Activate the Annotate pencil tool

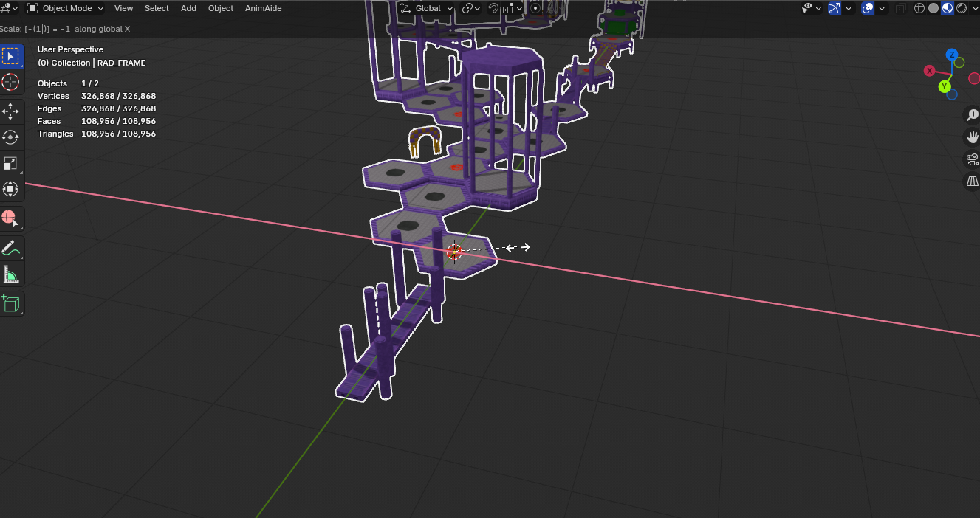(x=11, y=249)
